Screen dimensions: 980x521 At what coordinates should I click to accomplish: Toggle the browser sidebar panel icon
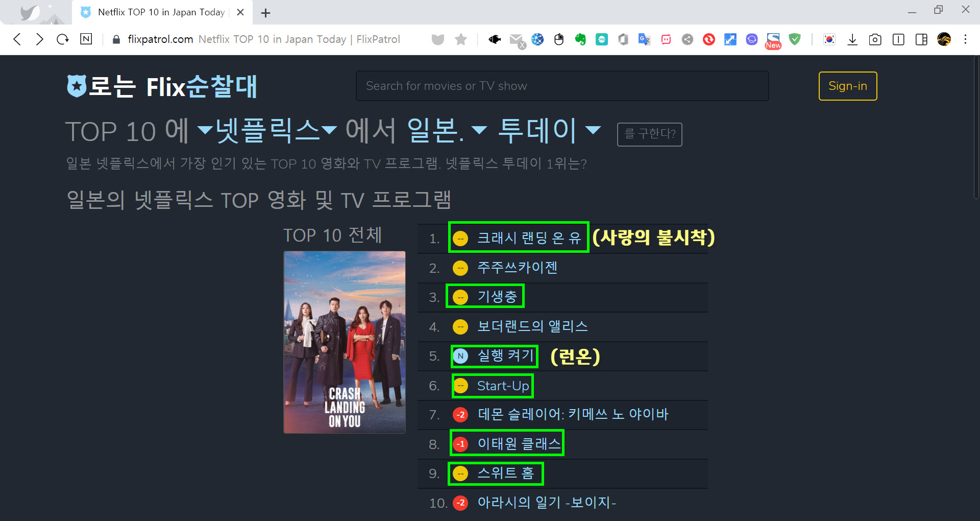tap(921, 39)
